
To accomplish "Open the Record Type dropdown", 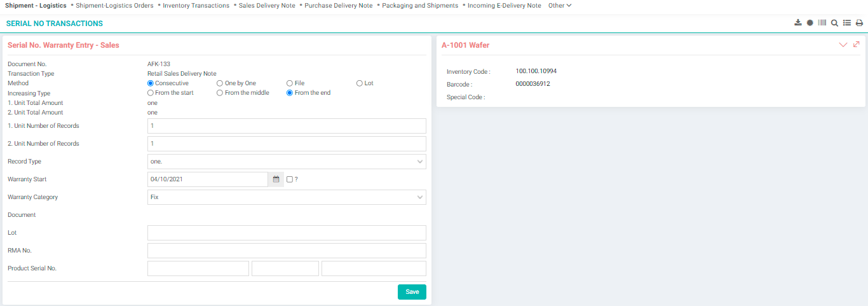I will click(x=287, y=162).
